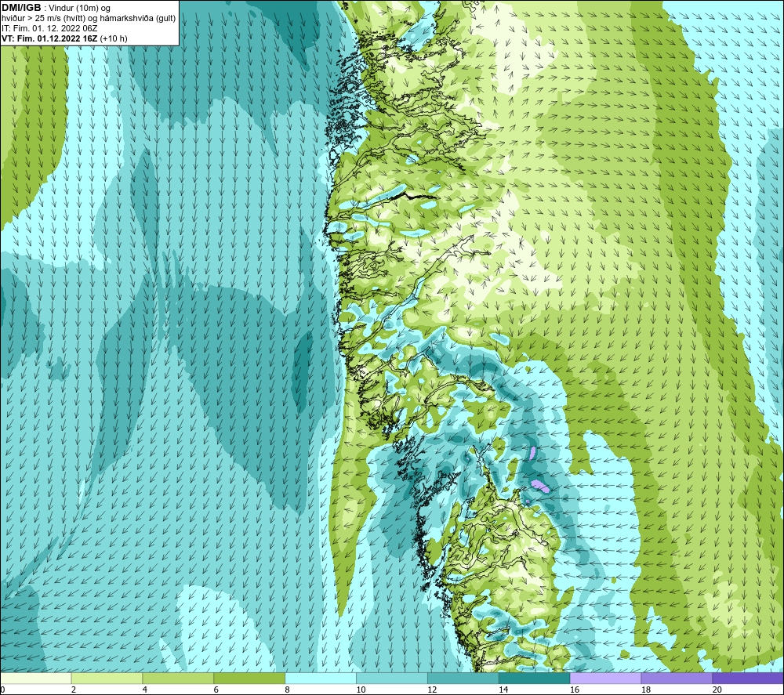Pick the light lavender 16–18 m/s legend swatch
Image resolution: width=784 pixels, height=695 pixels.
[x=605, y=679]
